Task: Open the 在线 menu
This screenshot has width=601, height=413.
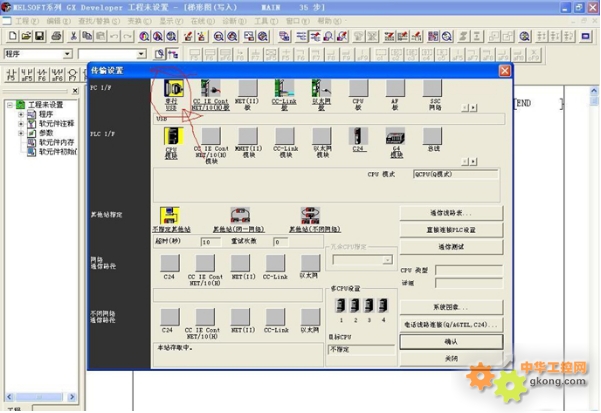Action: tap(202, 21)
